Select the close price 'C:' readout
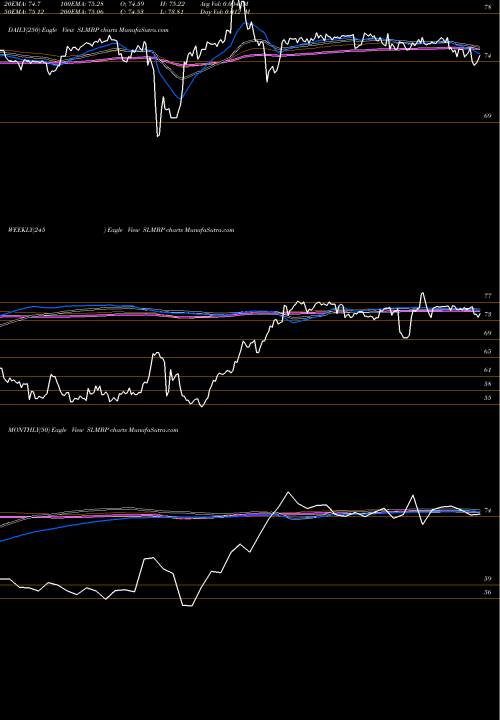Screen dimensions: 500x720 click(x=133, y=11)
